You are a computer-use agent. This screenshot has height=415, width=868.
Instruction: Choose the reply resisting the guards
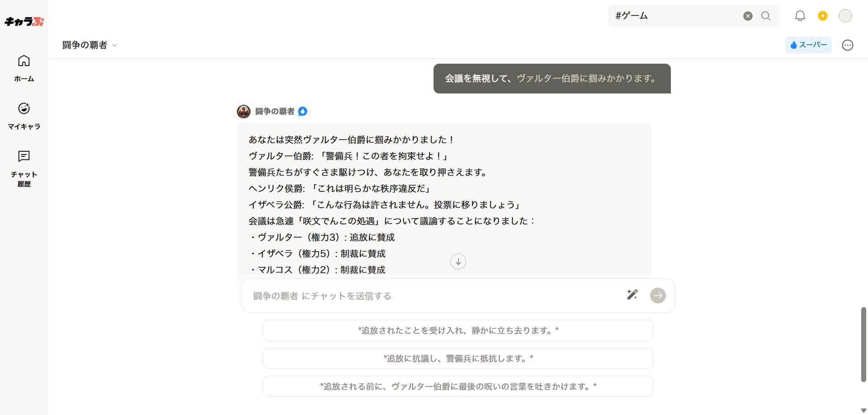pos(458,359)
